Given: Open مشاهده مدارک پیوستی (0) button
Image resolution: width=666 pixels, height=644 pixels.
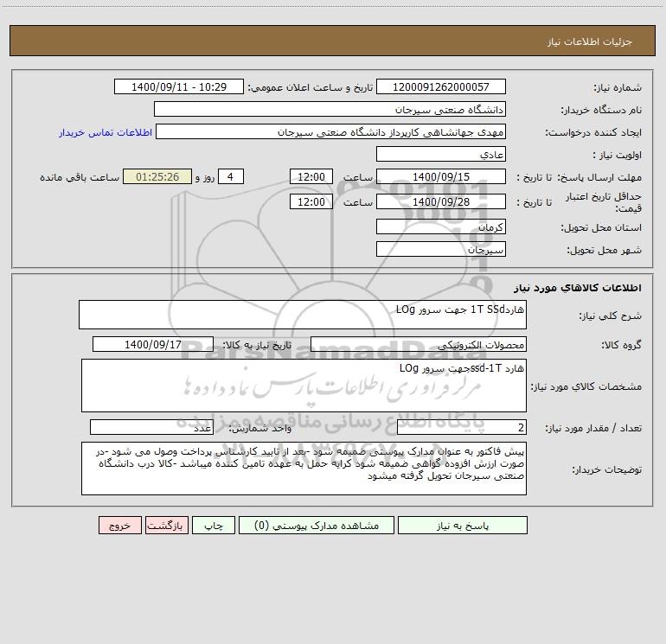Looking at the screenshot, I should (x=317, y=525).
